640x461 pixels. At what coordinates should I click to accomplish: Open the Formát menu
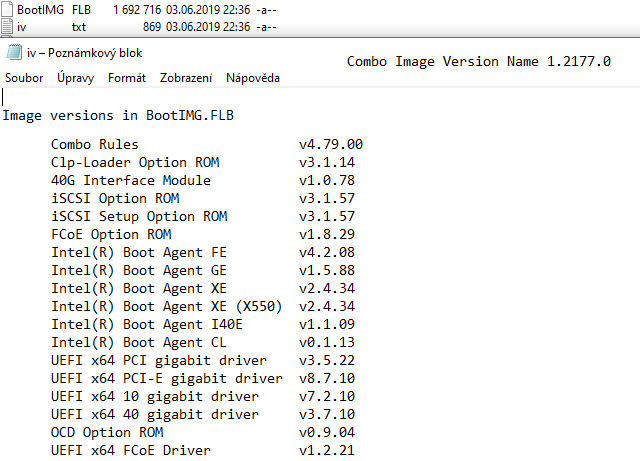[127, 78]
